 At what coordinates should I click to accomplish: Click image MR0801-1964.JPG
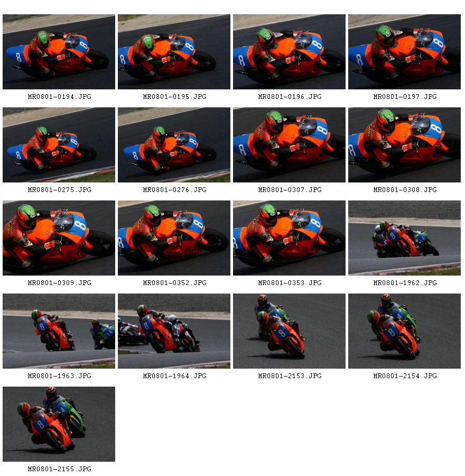point(174,331)
